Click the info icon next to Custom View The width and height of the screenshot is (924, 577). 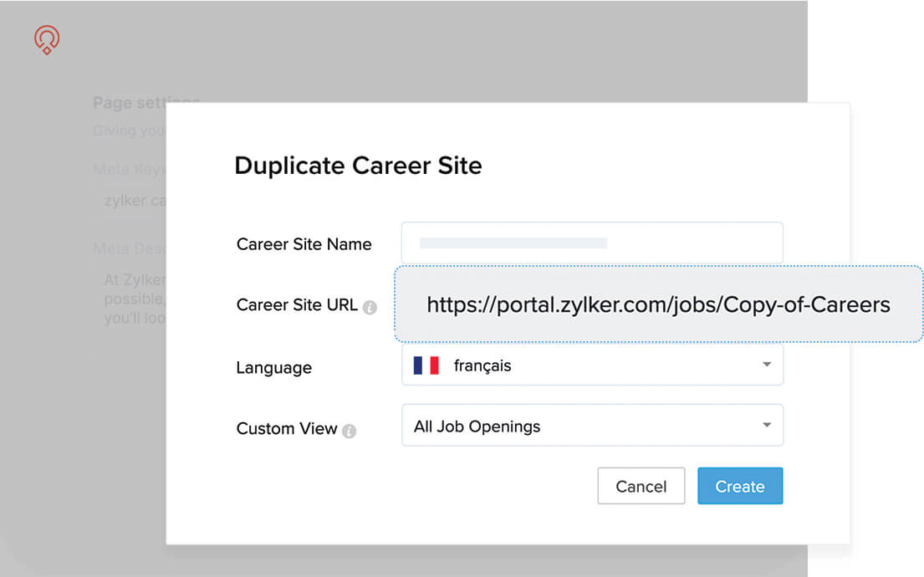point(349,431)
